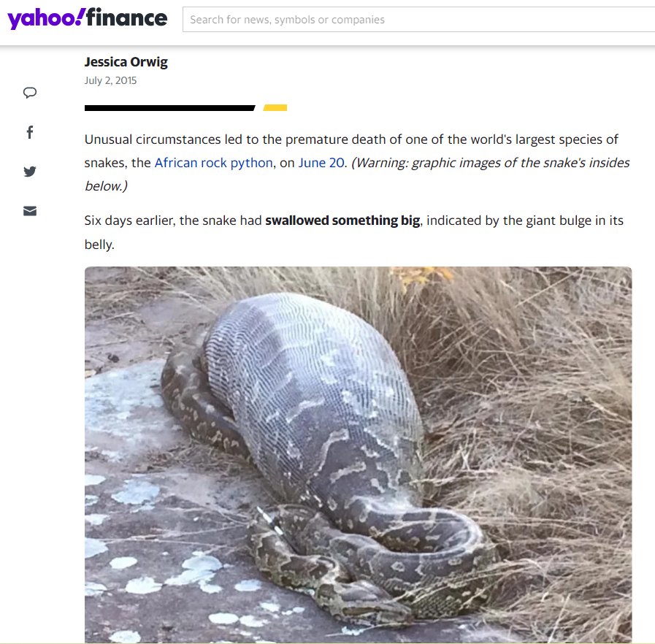
Task: Click paragraph starting Six days earlier
Action: [x=354, y=232]
